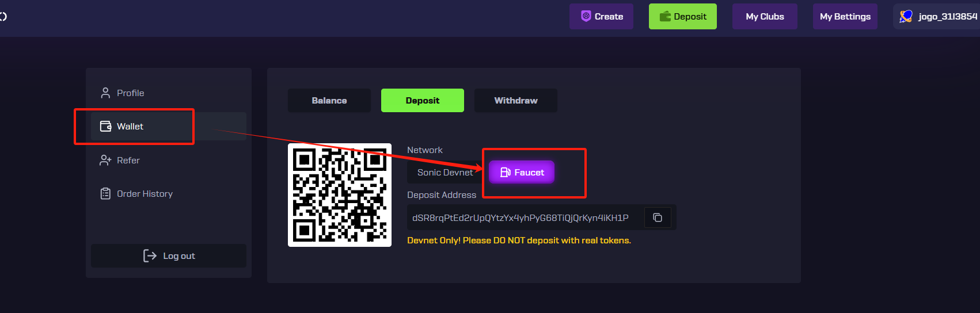Copy the deposit address using copy icon

click(657, 217)
